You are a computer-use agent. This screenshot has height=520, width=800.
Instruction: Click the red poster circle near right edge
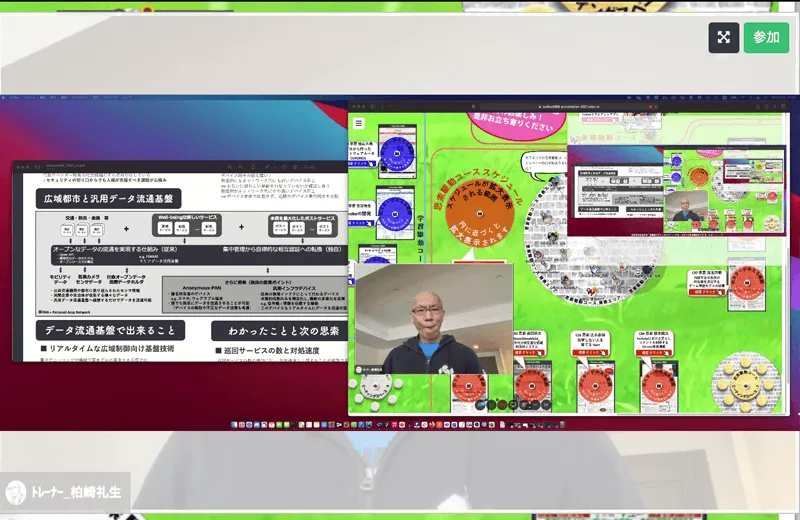(746, 284)
